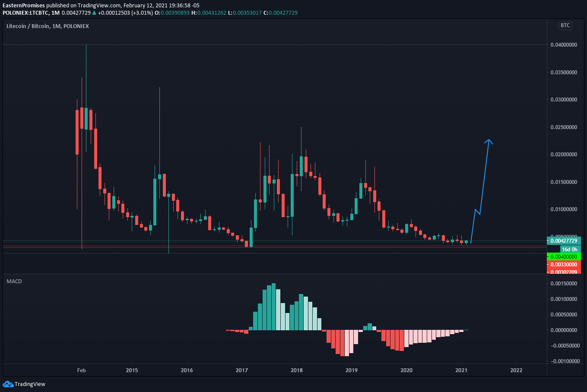
Task: Click the POLONIEX:LTCBTC symbol text in header
Action: point(25,13)
